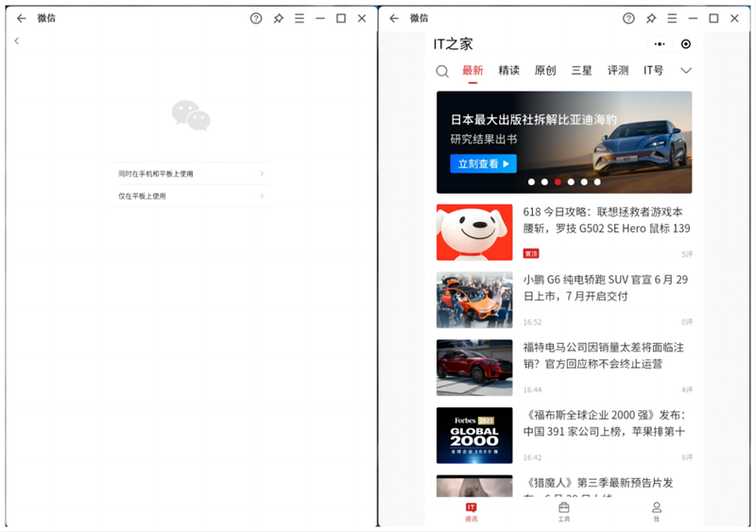Click IT之家 title header

[453, 43]
